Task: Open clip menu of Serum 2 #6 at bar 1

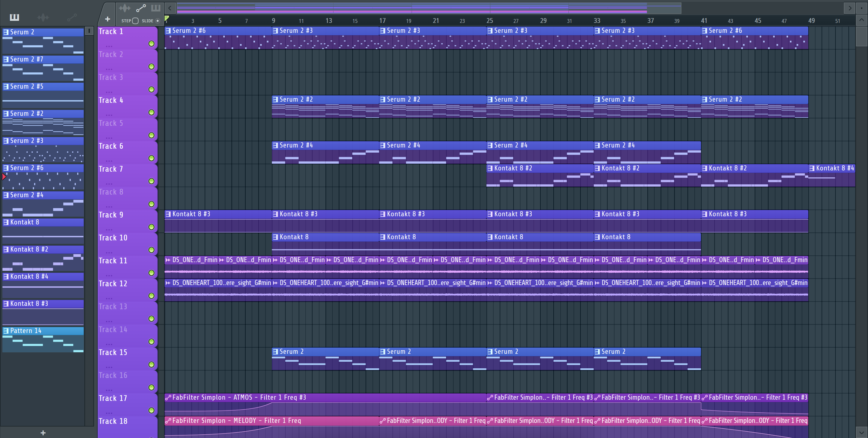Action: pyautogui.click(x=168, y=31)
